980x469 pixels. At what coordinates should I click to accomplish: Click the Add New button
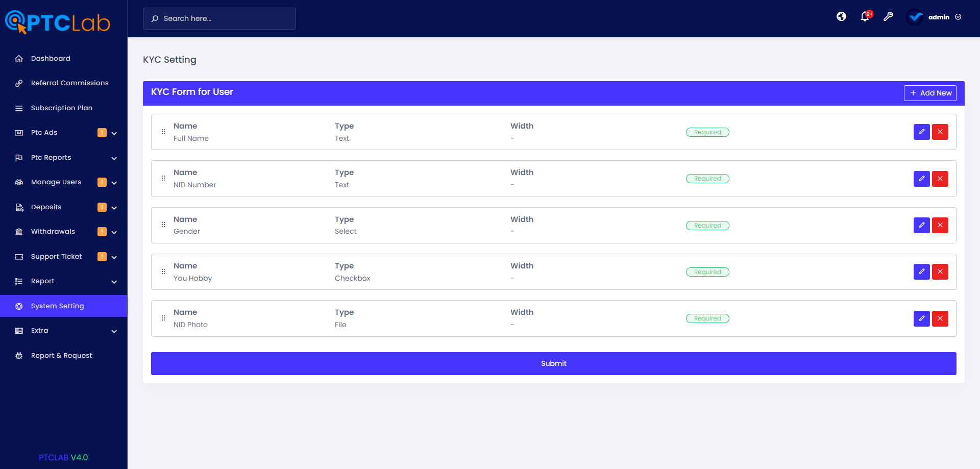pos(930,93)
